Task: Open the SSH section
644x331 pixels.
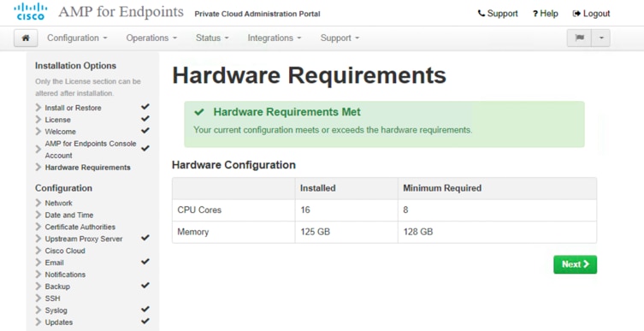Action: (x=52, y=298)
